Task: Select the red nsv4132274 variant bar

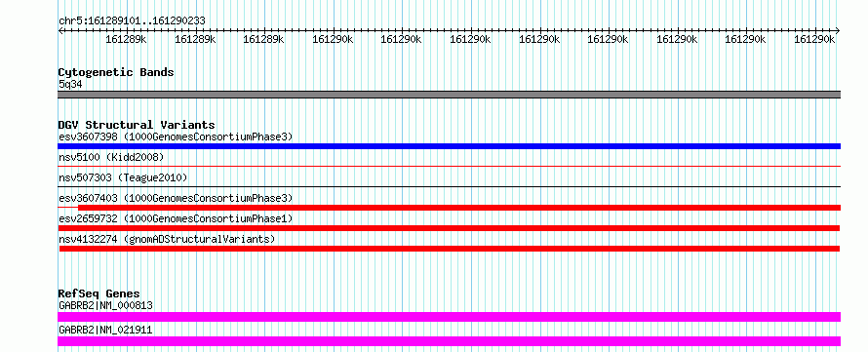Action: tap(450, 249)
